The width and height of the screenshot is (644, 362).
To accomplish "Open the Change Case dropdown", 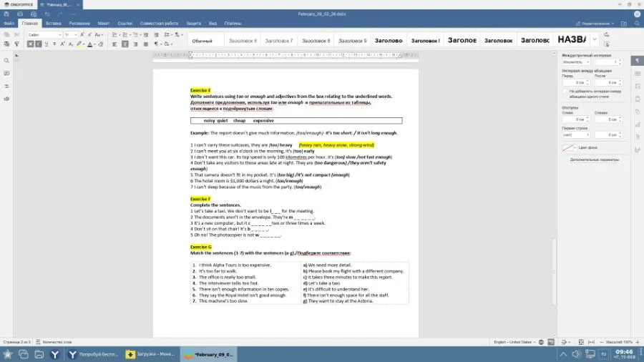I will [x=99, y=35].
